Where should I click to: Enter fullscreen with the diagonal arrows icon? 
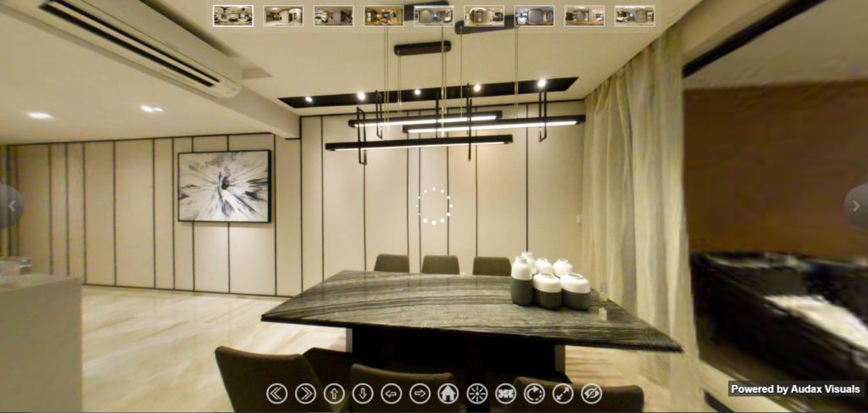tap(563, 393)
